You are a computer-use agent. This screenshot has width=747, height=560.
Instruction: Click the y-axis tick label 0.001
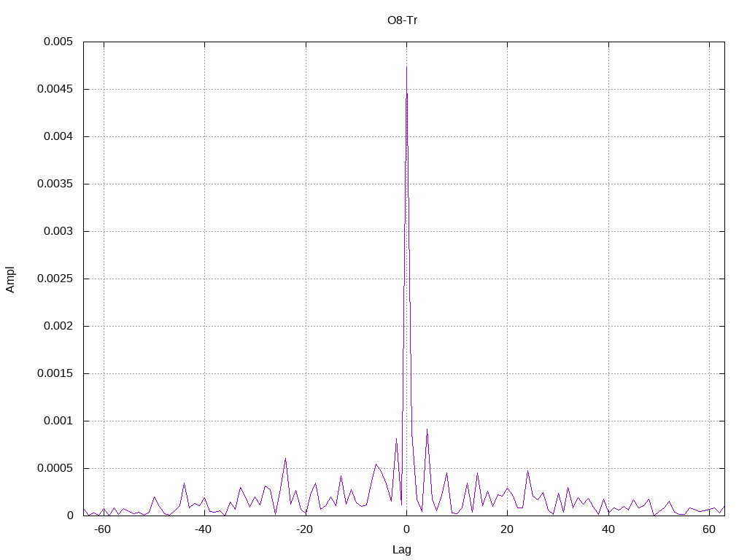pyautogui.click(x=58, y=421)
